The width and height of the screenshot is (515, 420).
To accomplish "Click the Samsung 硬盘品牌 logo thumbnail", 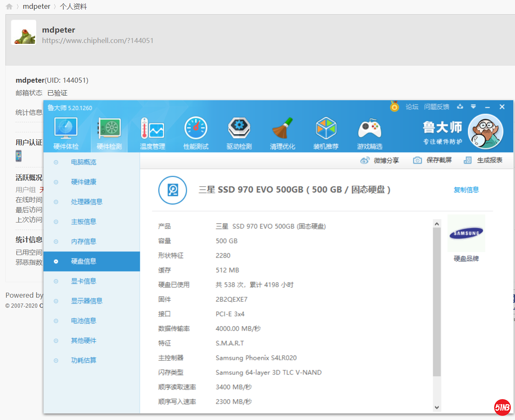I will point(466,233).
